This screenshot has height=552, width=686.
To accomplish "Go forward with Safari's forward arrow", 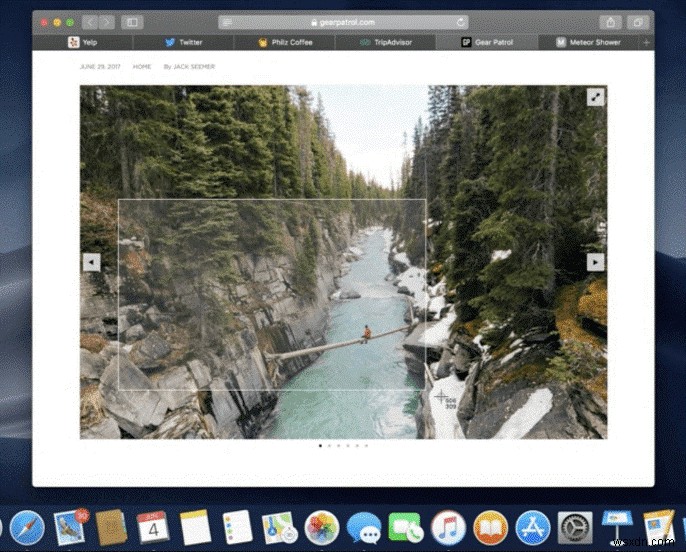I will (106, 22).
